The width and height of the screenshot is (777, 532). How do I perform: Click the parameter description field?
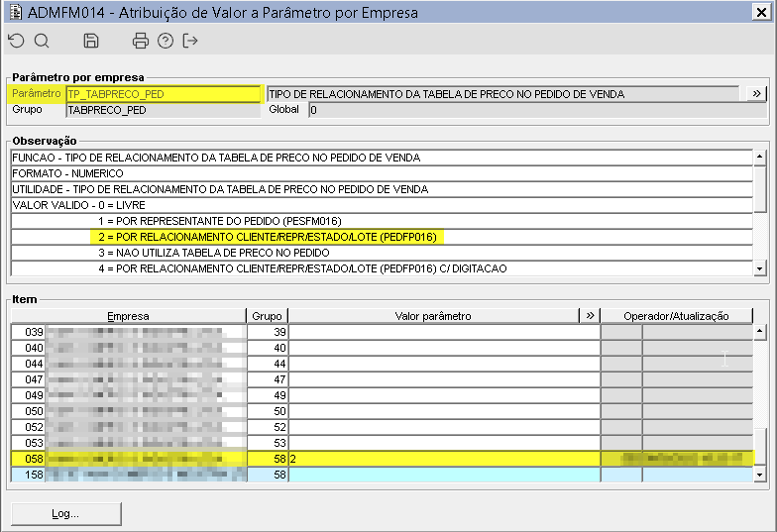coord(503,94)
